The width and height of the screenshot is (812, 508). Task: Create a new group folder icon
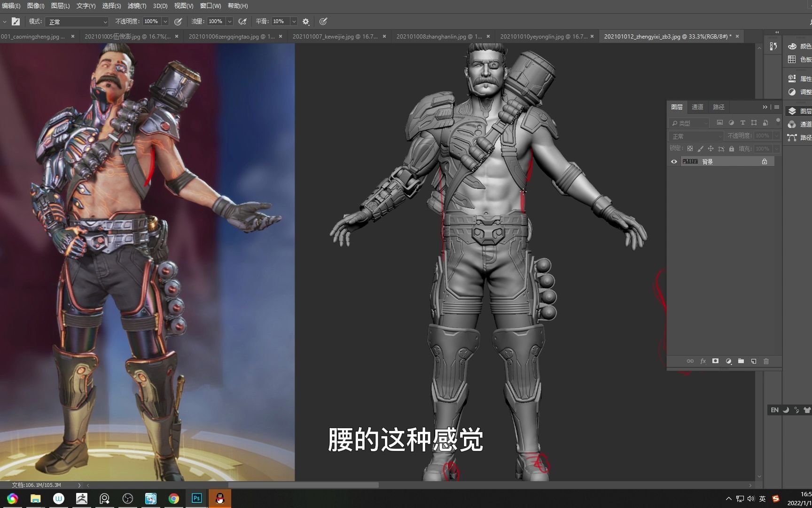click(x=741, y=361)
